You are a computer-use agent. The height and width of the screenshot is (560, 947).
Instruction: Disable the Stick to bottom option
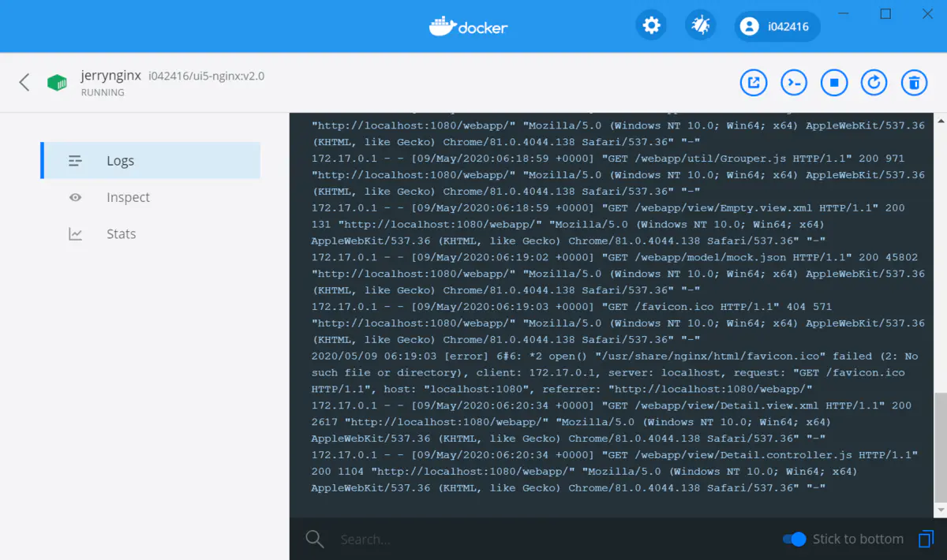[793, 539]
